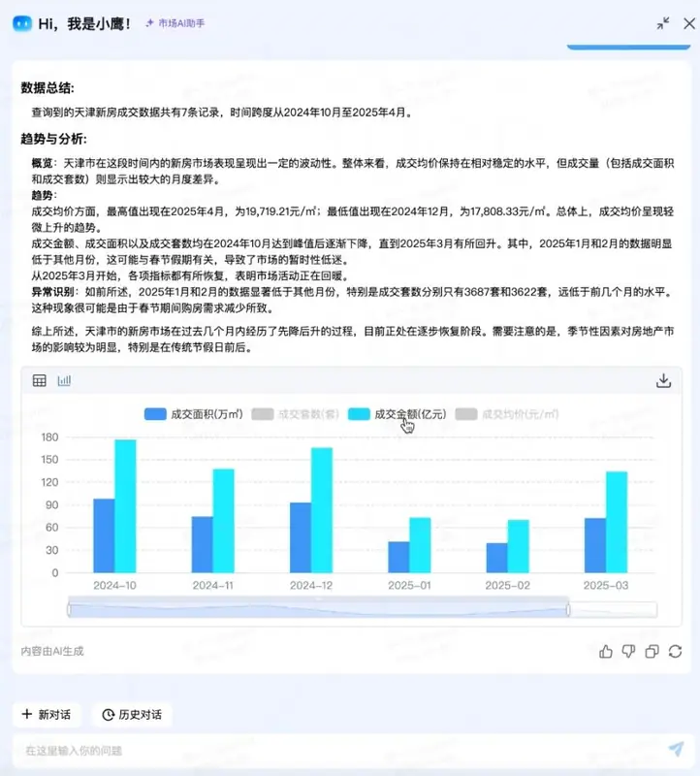The height and width of the screenshot is (776, 700).
Task: Click the 2025-01 成交面积 blue bar
Action: [398, 557]
